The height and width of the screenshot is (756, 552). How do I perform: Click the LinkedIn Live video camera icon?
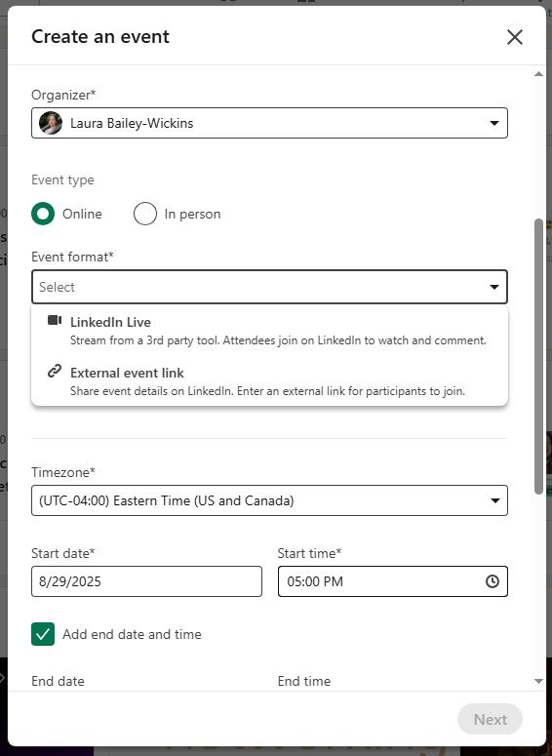tap(55, 321)
